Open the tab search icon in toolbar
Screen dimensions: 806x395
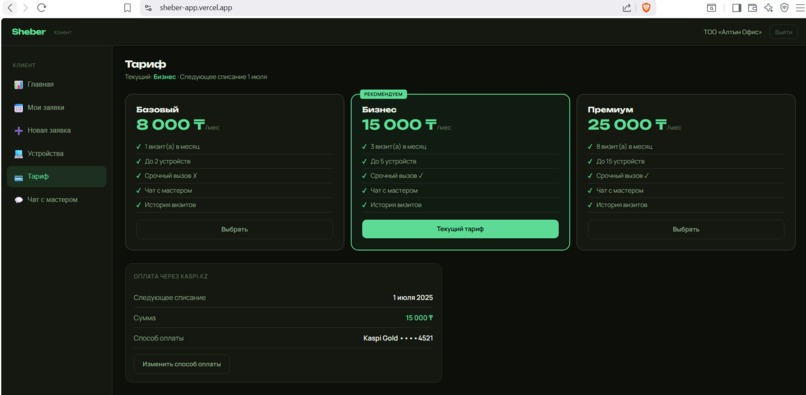pyautogui.click(x=711, y=8)
